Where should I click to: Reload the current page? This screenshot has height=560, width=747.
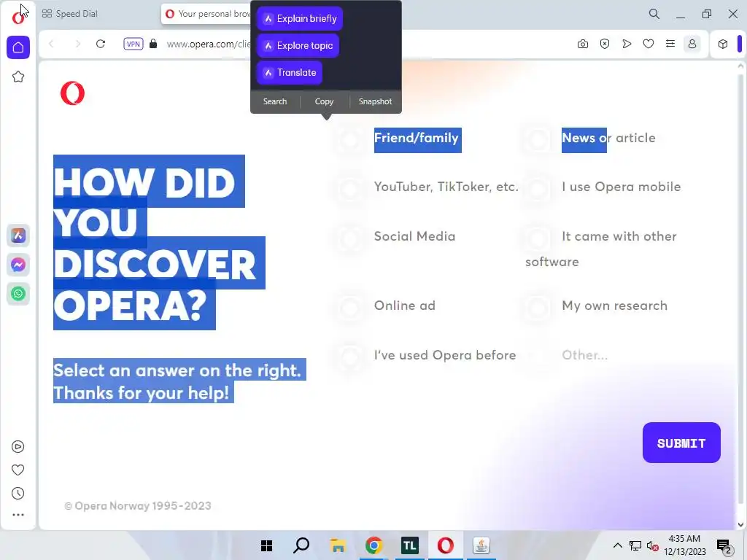click(101, 44)
